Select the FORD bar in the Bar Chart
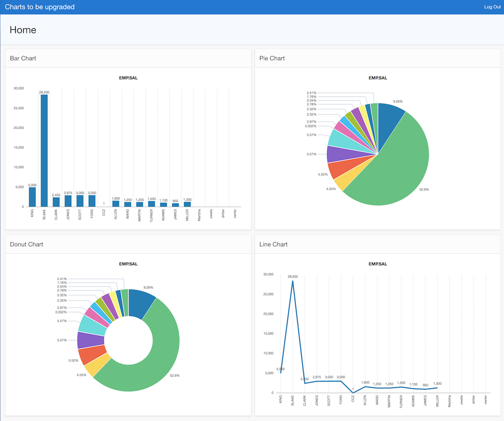Screen dimensions: 504x421 92,201
